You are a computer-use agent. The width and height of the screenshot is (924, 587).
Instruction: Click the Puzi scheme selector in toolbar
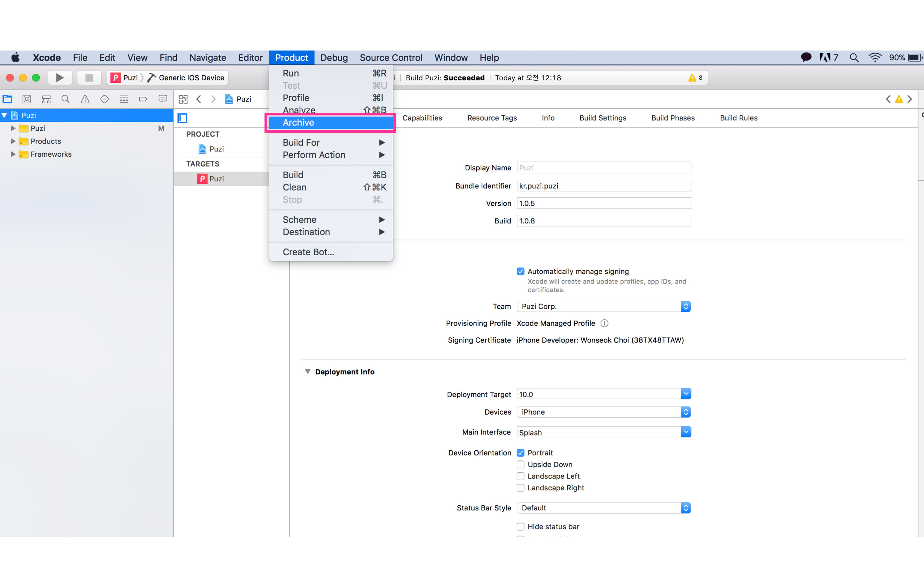click(124, 78)
